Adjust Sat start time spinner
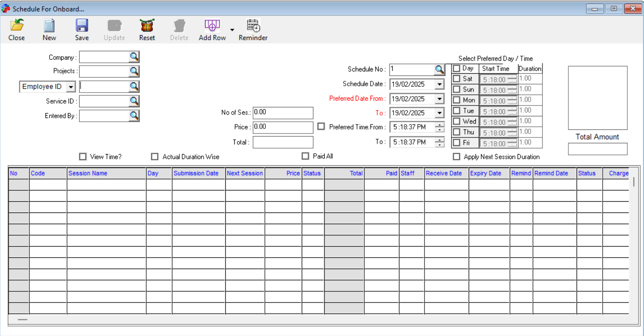644x336 pixels. (x=512, y=79)
